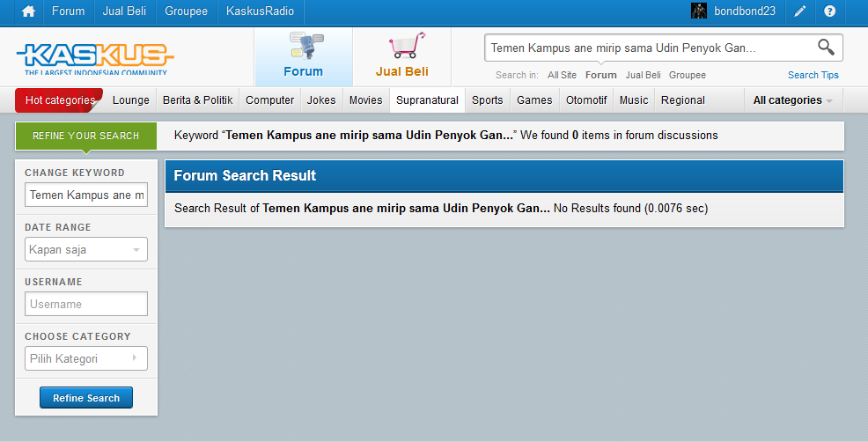Open the pencil edit icon in top bar

point(800,11)
